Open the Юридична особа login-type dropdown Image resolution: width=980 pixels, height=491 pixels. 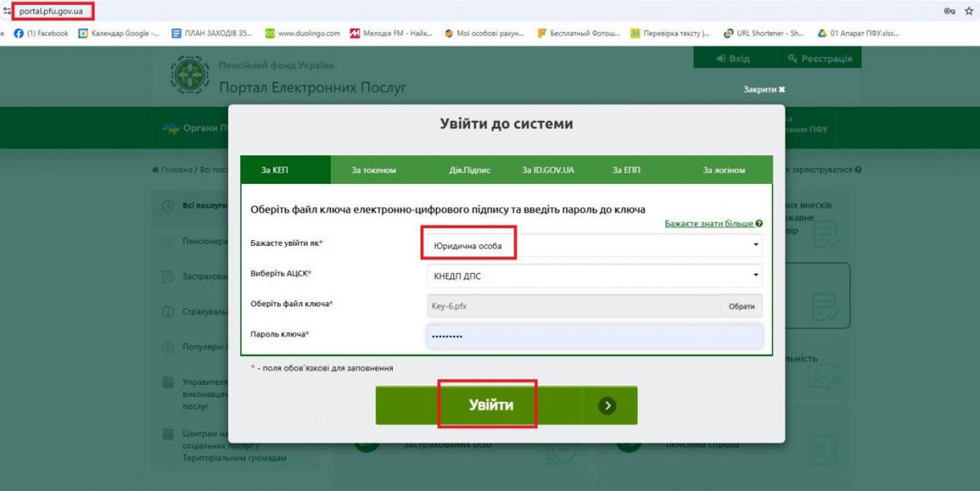595,245
